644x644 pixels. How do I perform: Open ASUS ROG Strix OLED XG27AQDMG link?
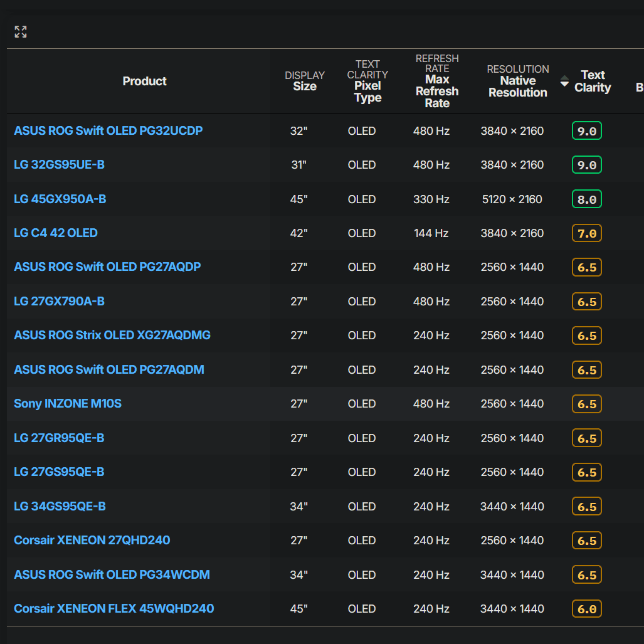pyautogui.click(x=112, y=335)
